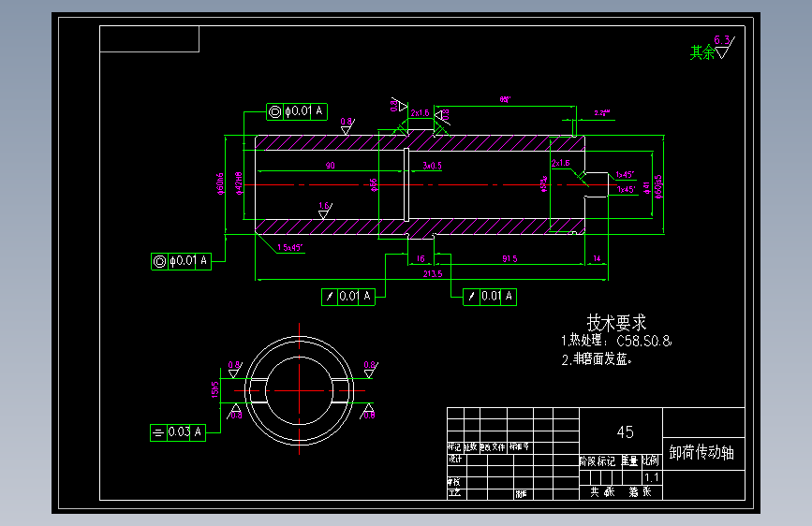The height and width of the screenshot is (526, 812).
Task: Select the φ42H8 bore dimension
Action: [238, 183]
